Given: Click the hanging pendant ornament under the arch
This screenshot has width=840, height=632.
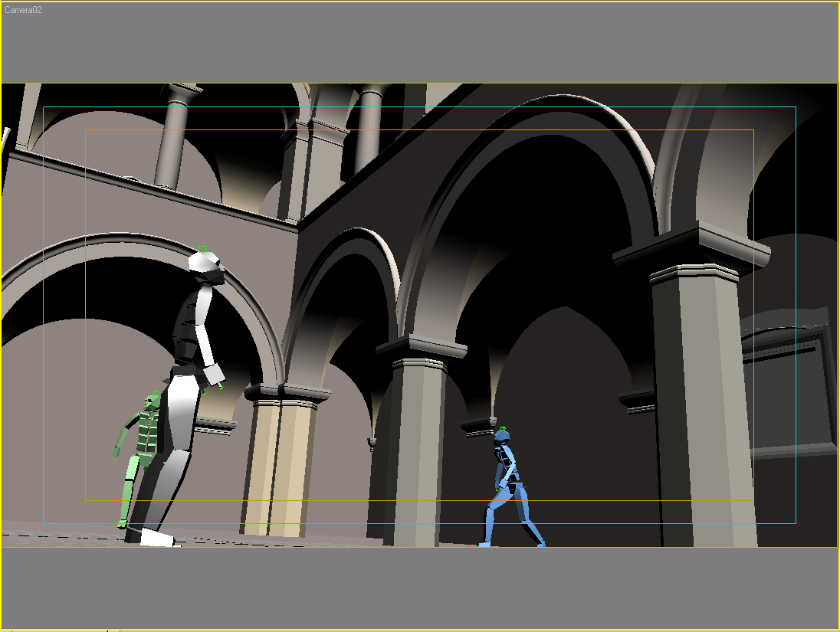Looking at the screenshot, I should pos(372,442).
